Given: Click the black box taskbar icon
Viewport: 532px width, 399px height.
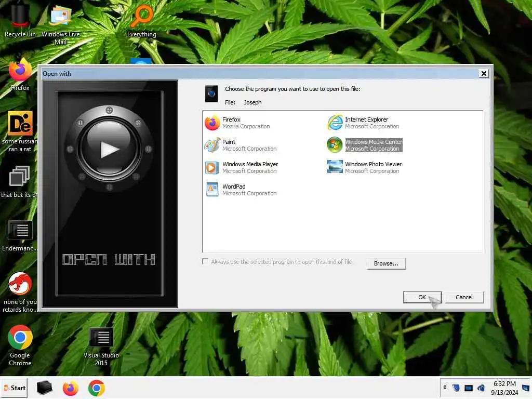Looking at the screenshot, I should (45, 388).
